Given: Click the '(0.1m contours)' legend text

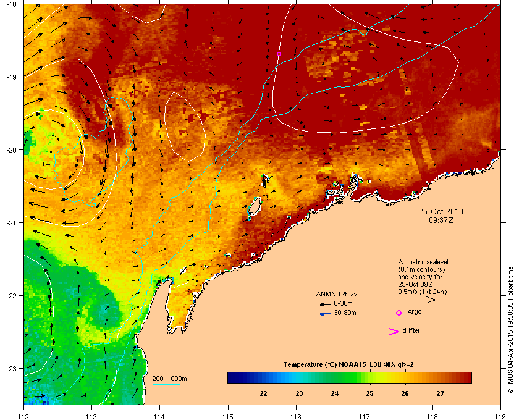Looking at the screenshot, I should click(421, 269).
